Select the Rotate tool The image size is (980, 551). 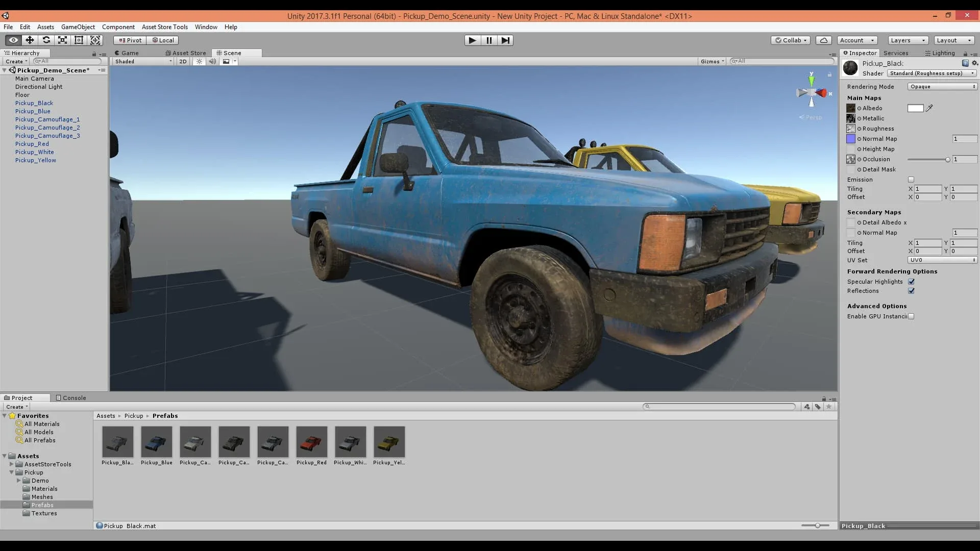46,40
